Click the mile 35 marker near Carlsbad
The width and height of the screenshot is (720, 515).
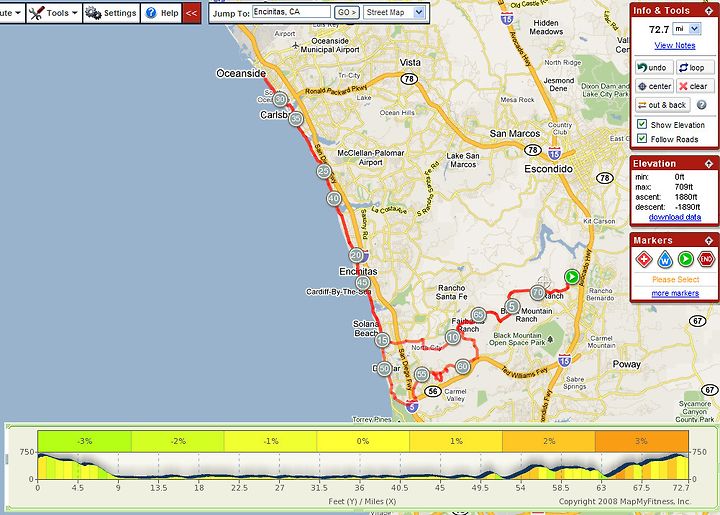click(x=296, y=119)
